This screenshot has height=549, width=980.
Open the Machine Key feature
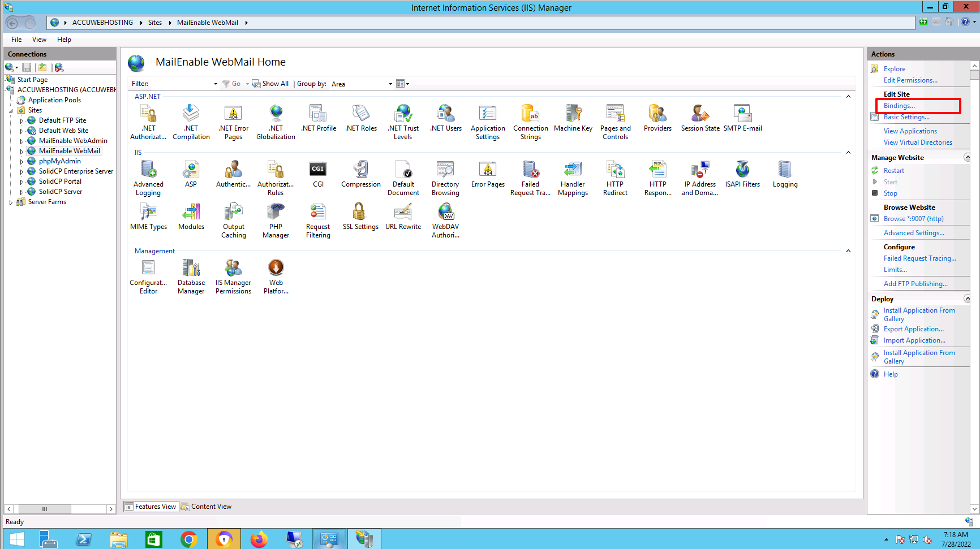click(x=573, y=118)
